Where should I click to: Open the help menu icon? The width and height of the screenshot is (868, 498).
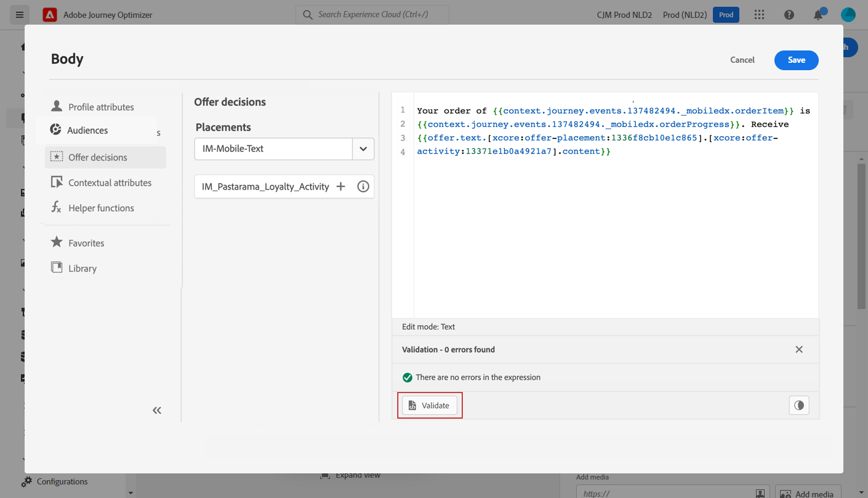(x=789, y=15)
